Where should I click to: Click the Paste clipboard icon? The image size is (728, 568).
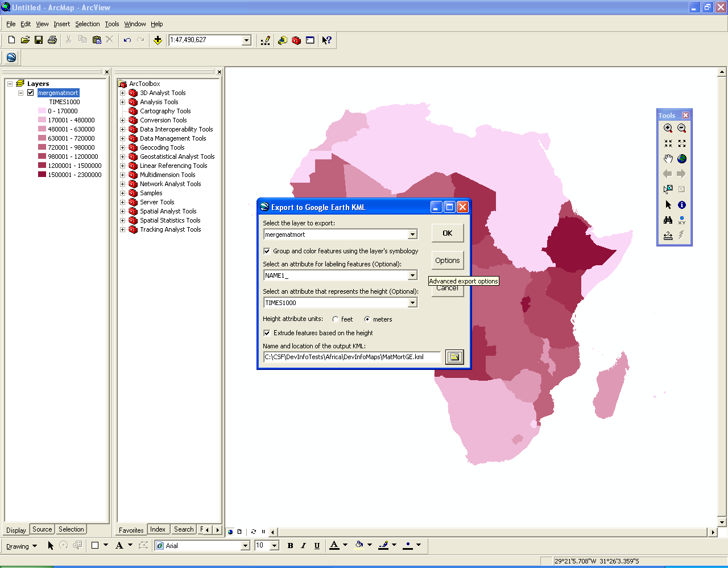[96, 40]
